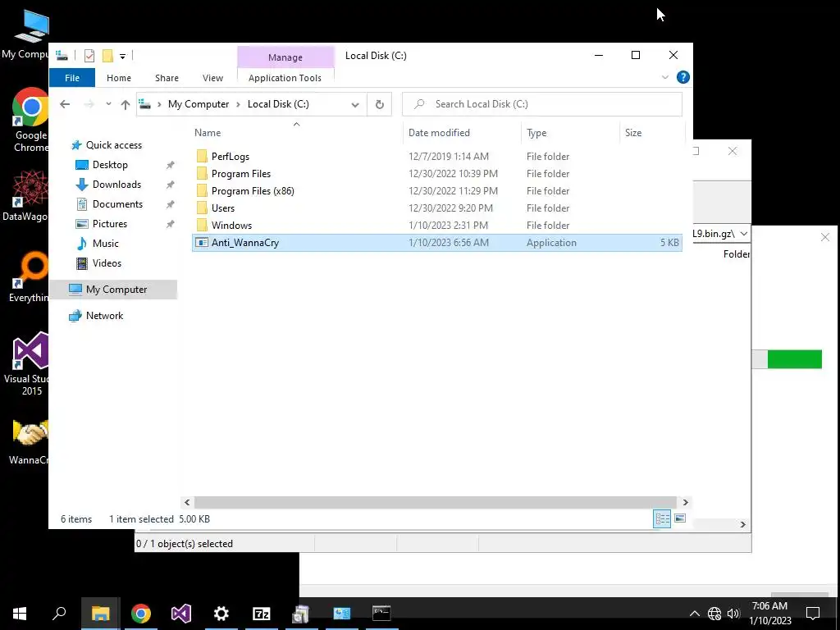Switch to Large icons view button

[680, 518]
